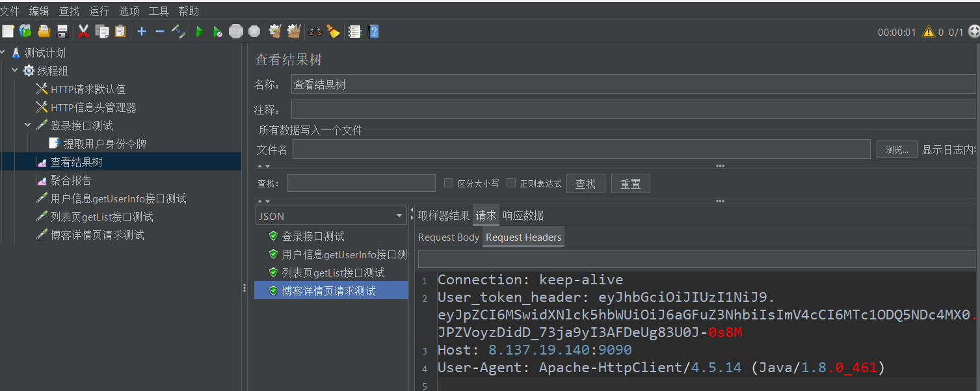The image size is (980, 391).
Task: Click the 'Connection: keep-alive' header line
Action: click(x=531, y=280)
